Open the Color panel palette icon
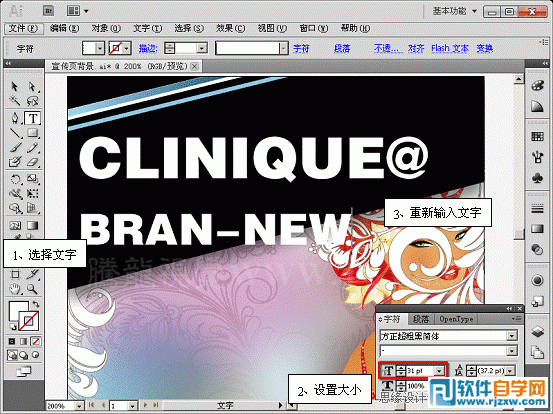The height and width of the screenshot is (414, 553). (x=537, y=86)
